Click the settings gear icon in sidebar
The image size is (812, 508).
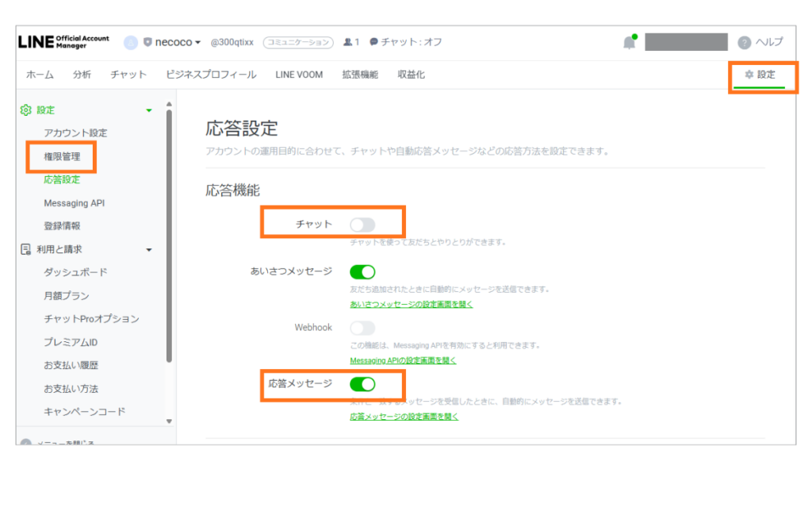click(x=26, y=110)
